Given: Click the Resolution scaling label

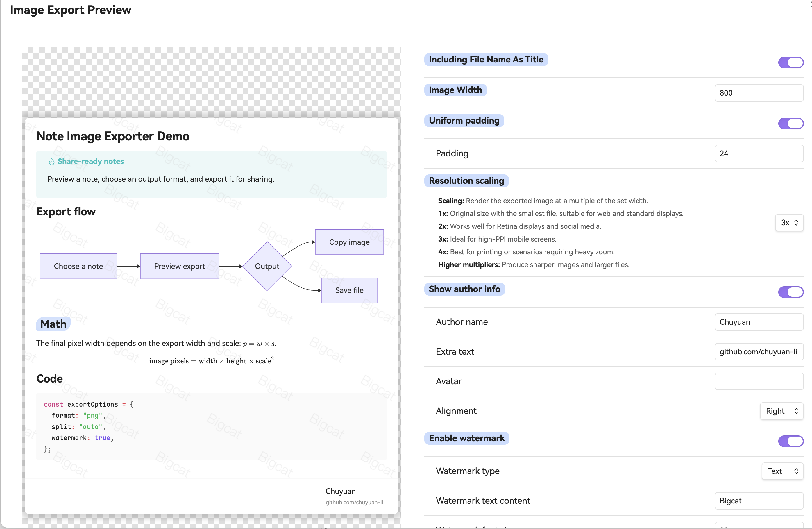Looking at the screenshot, I should [x=466, y=180].
